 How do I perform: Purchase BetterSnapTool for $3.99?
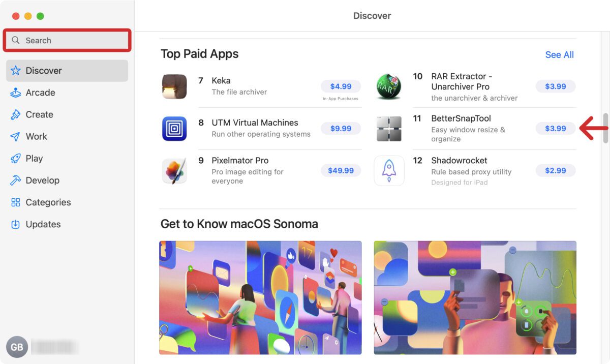coord(556,129)
